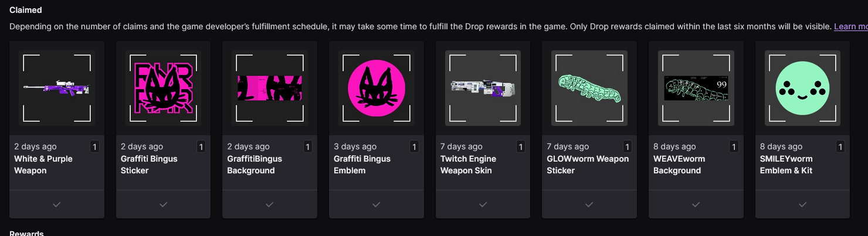Click checkmark under Graffiti Bingus Sticker
868x236 pixels.
163,204
